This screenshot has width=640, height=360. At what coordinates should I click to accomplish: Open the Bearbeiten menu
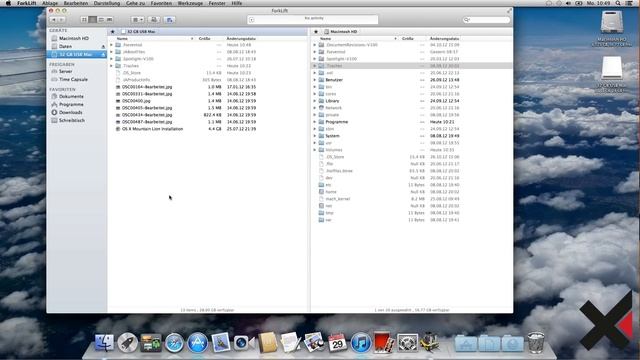click(x=76, y=3)
